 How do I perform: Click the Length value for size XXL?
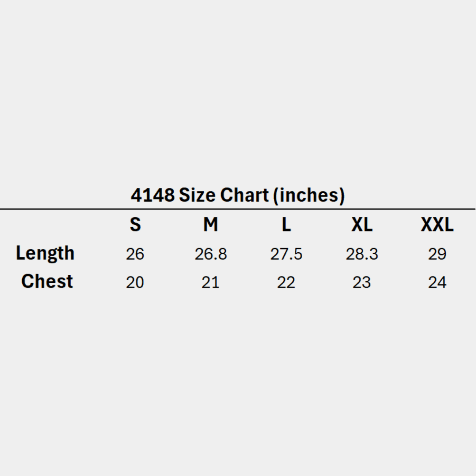pyautogui.click(x=437, y=254)
